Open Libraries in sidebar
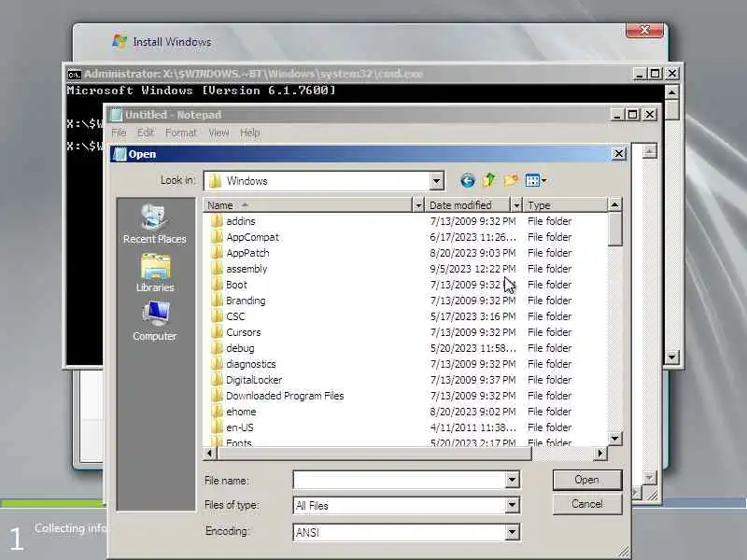The height and width of the screenshot is (560, 747). 154,273
